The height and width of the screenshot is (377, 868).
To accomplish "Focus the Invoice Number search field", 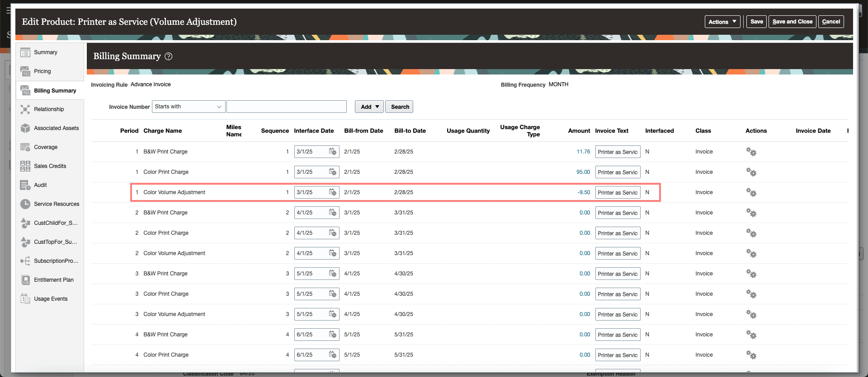I will [x=287, y=107].
